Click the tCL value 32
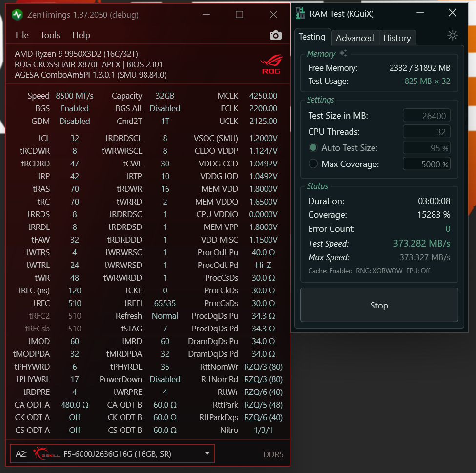 75,138
